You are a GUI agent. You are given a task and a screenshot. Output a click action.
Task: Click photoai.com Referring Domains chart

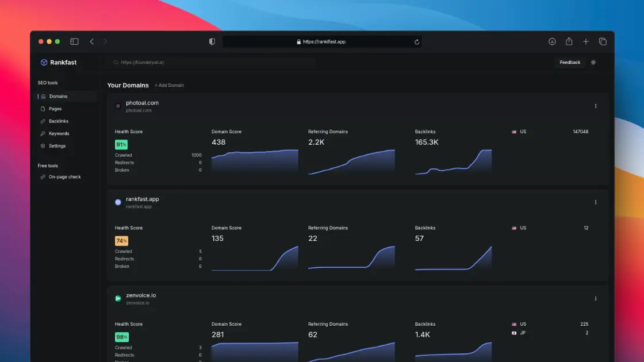coord(351,161)
